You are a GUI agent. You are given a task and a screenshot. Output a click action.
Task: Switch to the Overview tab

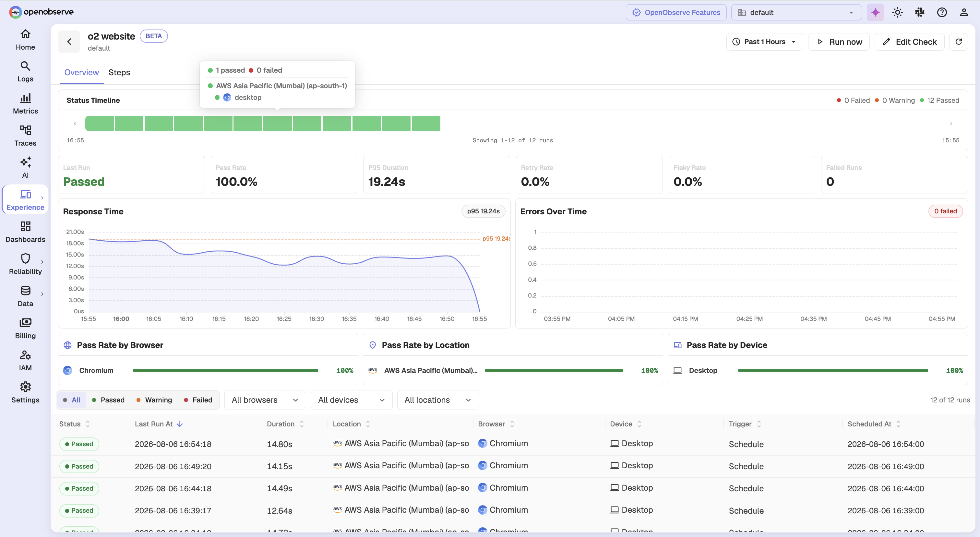tap(81, 72)
